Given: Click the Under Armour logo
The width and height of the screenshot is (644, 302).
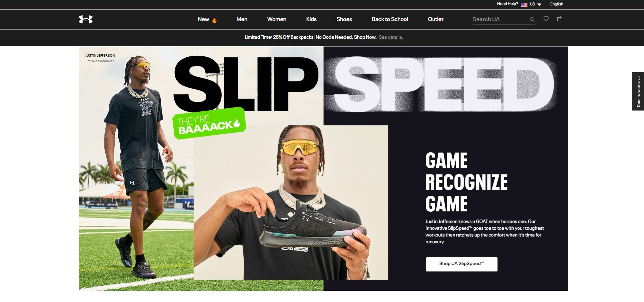Looking at the screenshot, I should [86, 19].
